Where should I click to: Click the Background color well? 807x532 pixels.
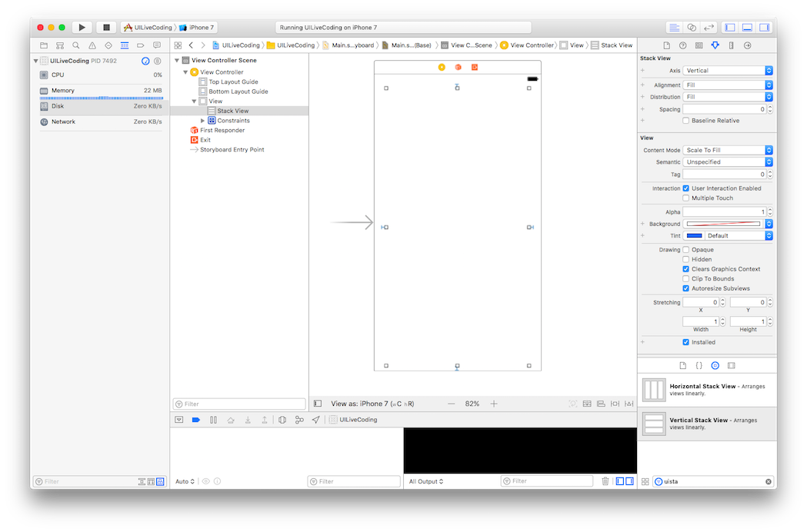[723, 224]
